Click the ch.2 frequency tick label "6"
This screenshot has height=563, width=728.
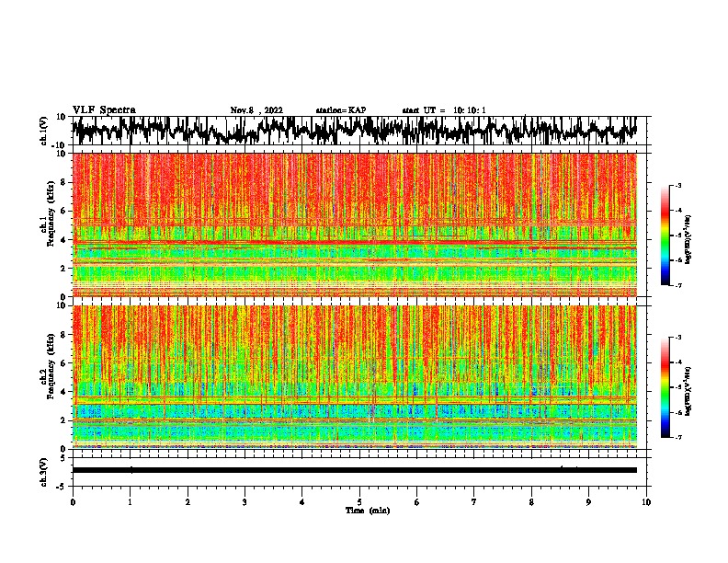pyautogui.click(x=63, y=363)
